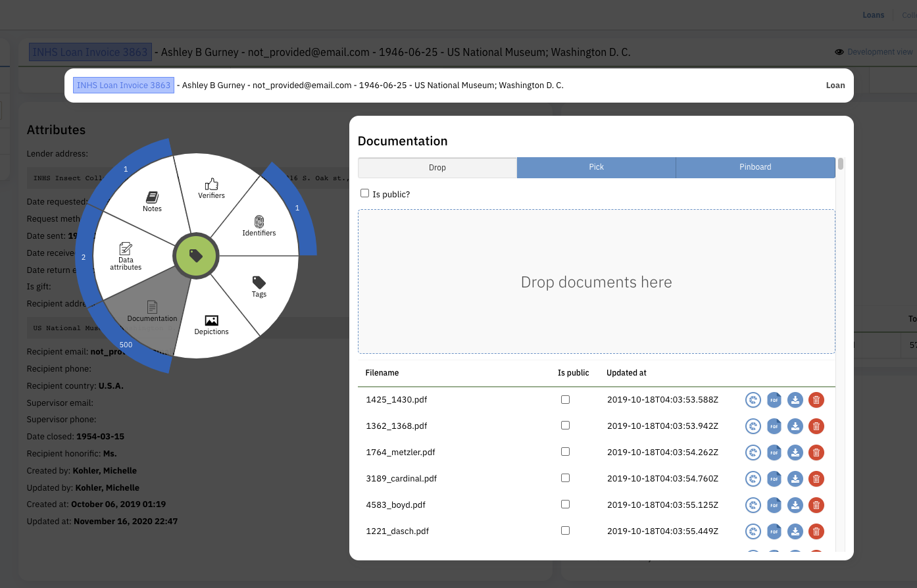Select the Documentation radial segment
The width and height of the screenshot is (917, 588).
[152, 312]
